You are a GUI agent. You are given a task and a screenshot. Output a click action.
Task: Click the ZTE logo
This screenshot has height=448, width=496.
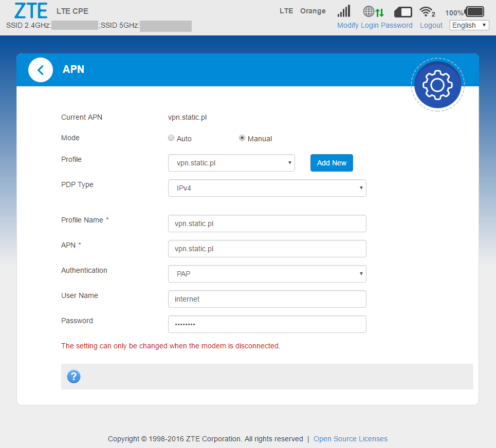coord(31,10)
